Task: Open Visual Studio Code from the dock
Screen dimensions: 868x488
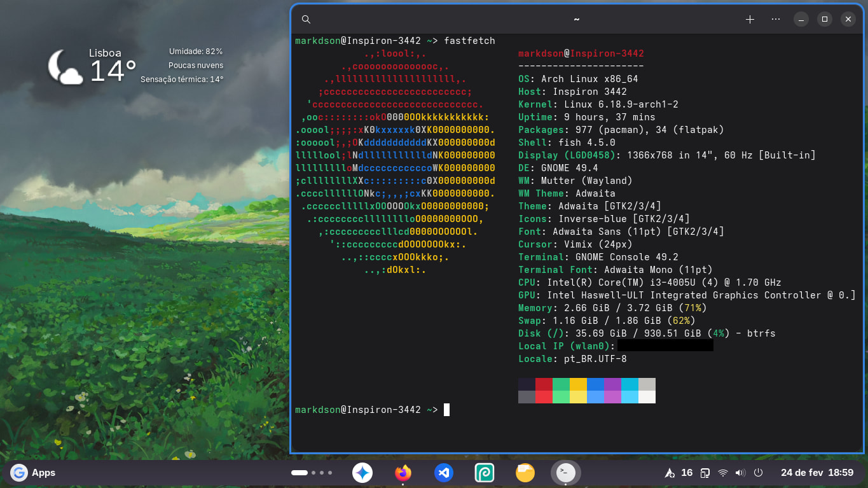Action: [444, 473]
